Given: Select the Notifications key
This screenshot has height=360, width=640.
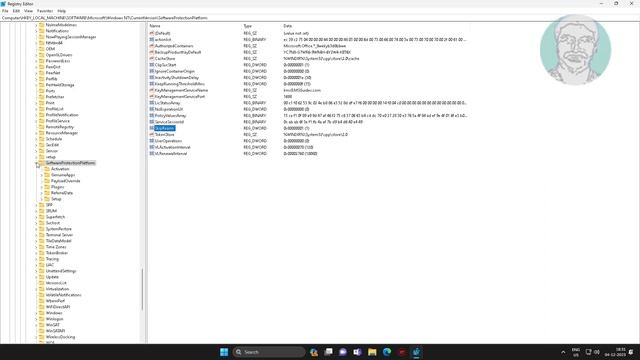Looking at the screenshot, I should [x=57, y=31].
